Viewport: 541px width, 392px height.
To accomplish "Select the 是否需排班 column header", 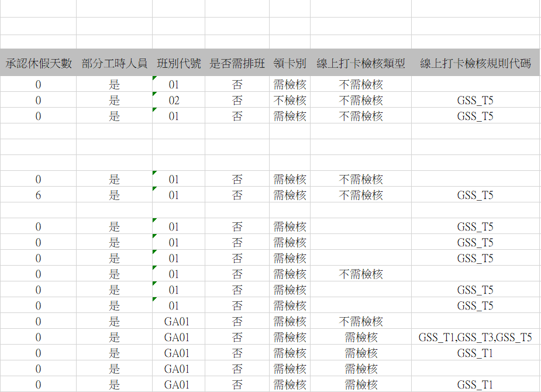I will [237, 63].
